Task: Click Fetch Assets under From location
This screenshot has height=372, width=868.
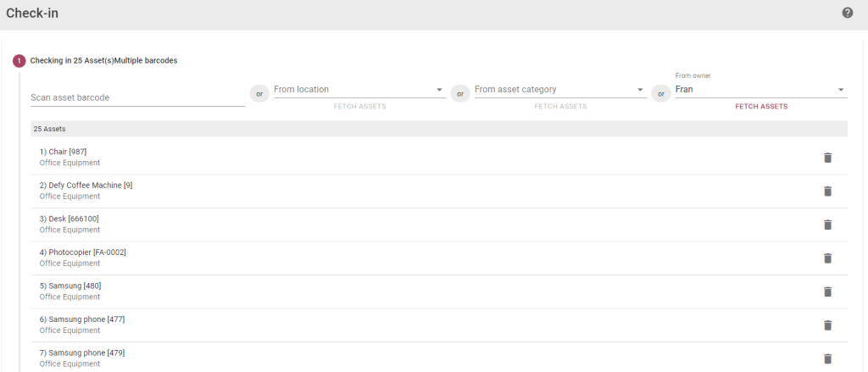Action: click(x=359, y=106)
